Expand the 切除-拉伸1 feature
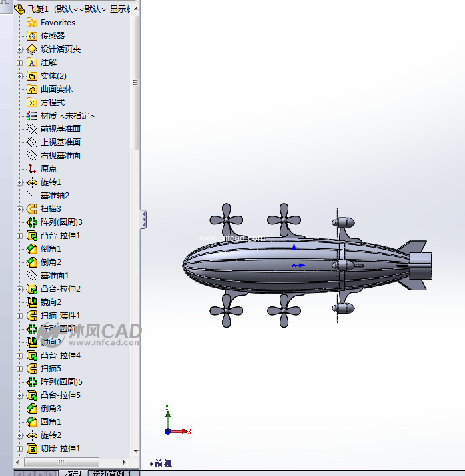This screenshot has width=465, height=476. [x=19, y=449]
